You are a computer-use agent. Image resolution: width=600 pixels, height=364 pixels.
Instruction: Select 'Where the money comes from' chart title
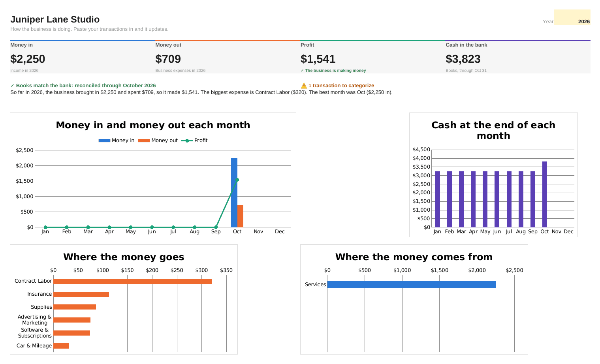click(x=414, y=257)
